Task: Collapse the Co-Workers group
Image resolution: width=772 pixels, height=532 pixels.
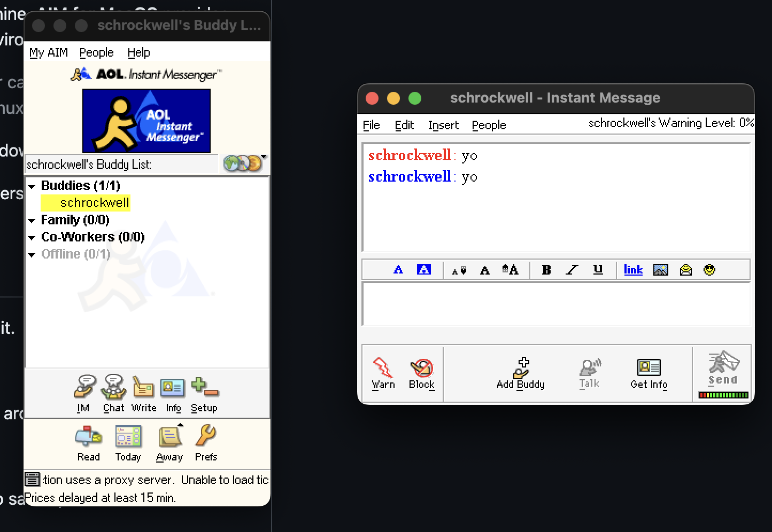Action: [32, 238]
